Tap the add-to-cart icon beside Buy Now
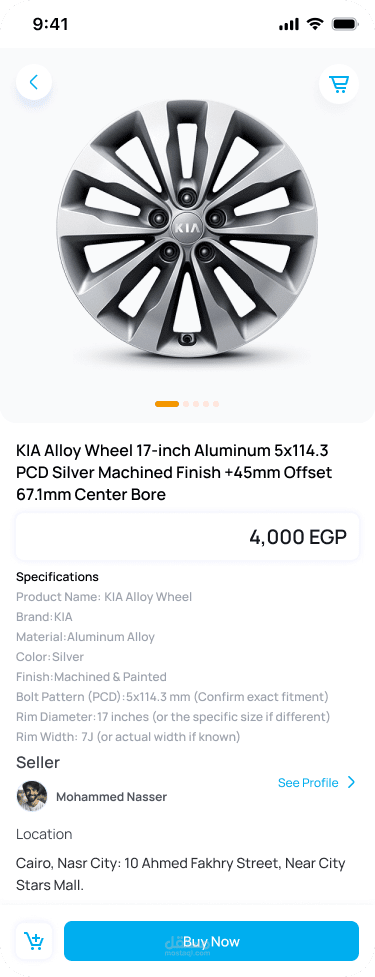Image resolution: width=375 pixels, height=977 pixels. tap(34, 940)
